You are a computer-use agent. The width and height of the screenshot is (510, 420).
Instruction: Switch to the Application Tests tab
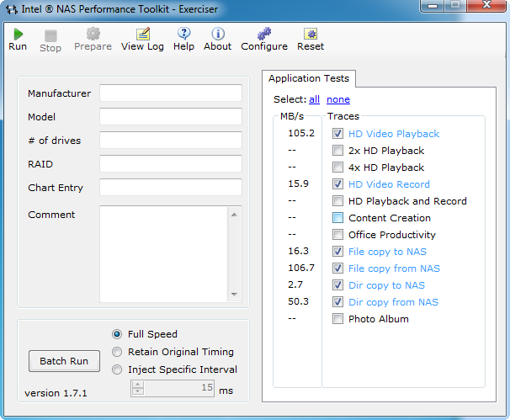click(x=309, y=78)
